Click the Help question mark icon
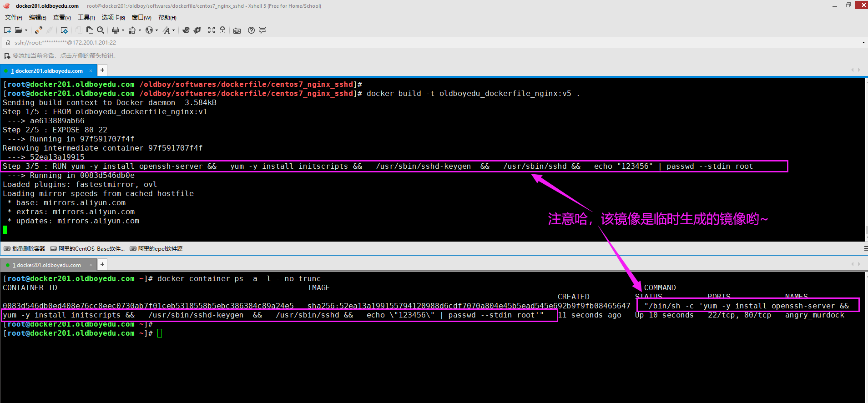 [x=251, y=30]
